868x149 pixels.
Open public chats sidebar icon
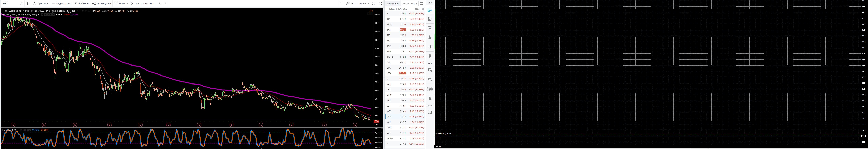pos(430,70)
